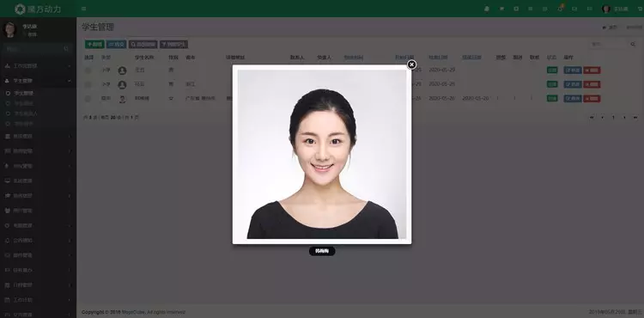Sort by the 学生名称 column header

pos(144,58)
